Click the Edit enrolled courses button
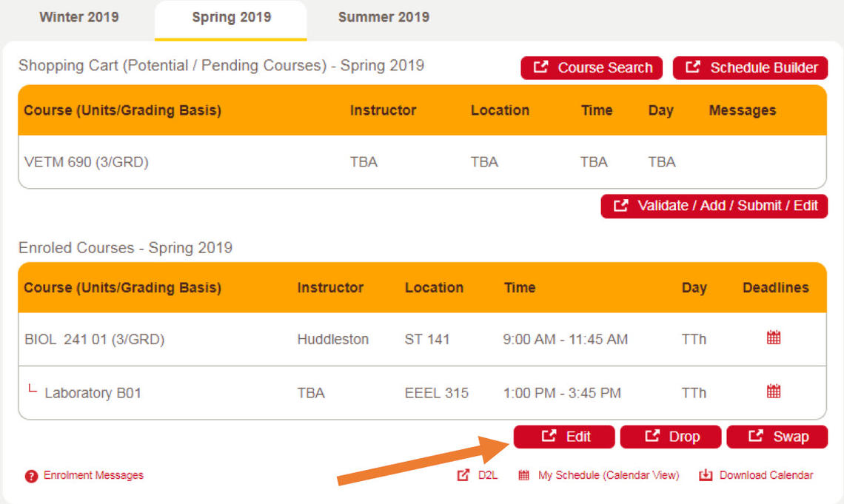844x504 pixels. 564,437
